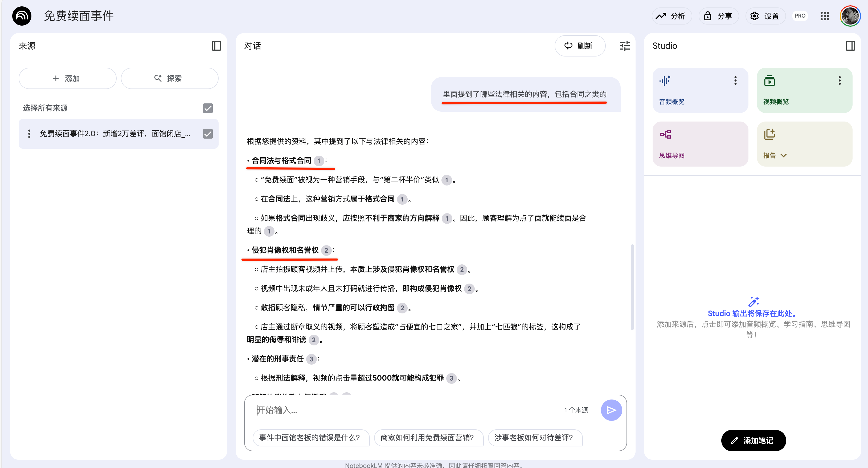Select suggestion 事件中面馆老板的错误是什么?
The height and width of the screenshot is (468, 868).
pos(311,438)
